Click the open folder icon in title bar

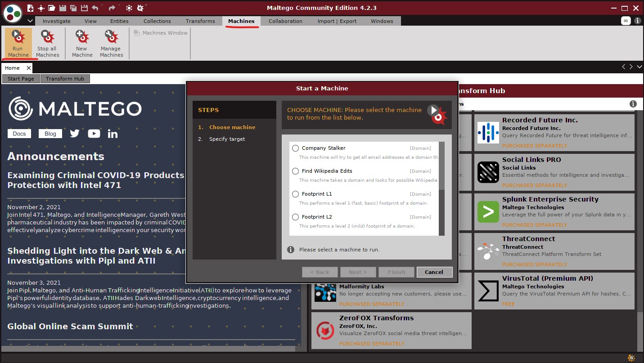click(x=52, y=8)
